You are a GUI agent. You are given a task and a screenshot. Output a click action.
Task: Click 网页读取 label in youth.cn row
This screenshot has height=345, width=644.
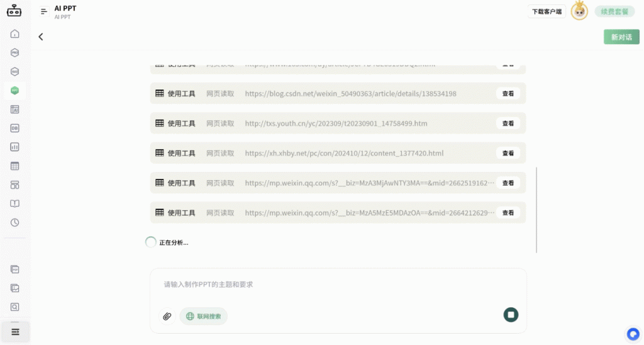click(x=220, y=123)
